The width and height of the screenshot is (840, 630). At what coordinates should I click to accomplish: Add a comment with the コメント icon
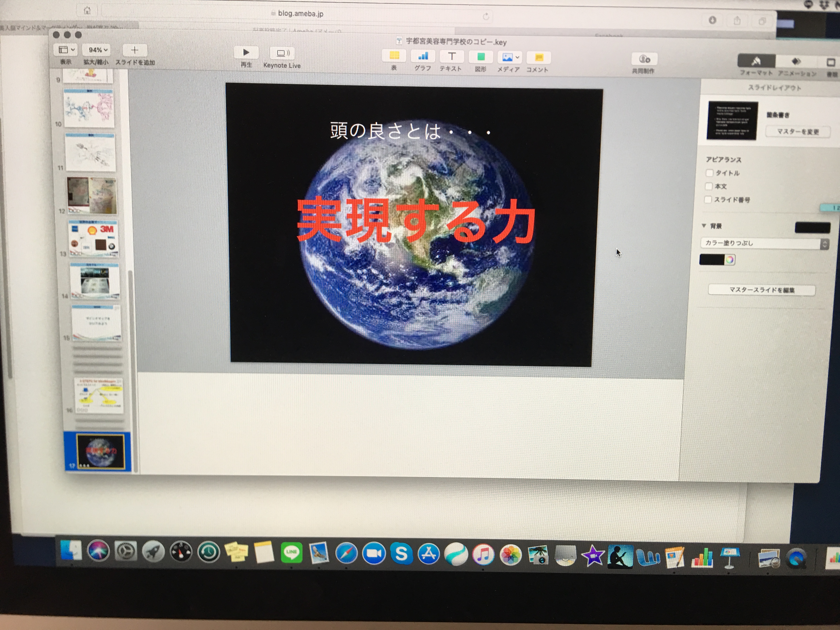pos(539,58)
